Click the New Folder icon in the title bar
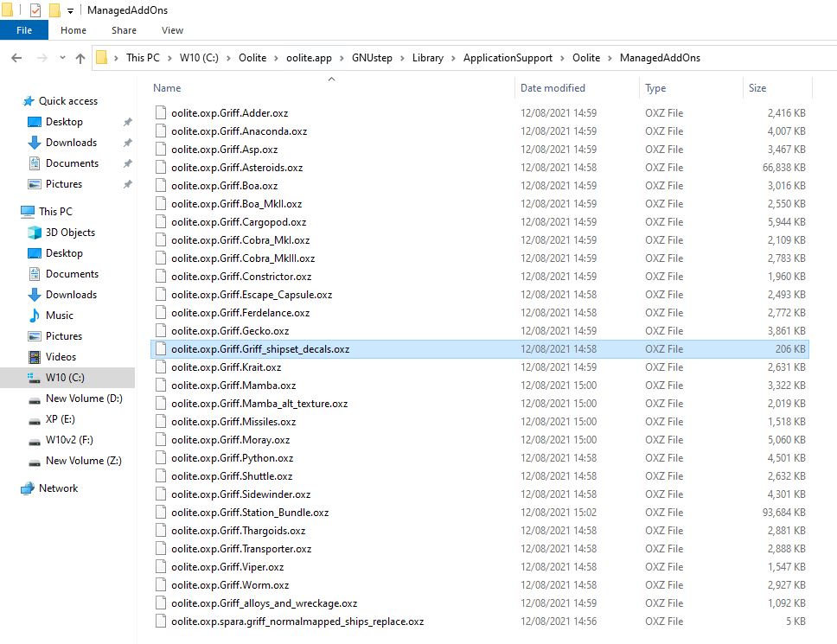The width and height of the screenshot is (837, 644). coord(54,10)
